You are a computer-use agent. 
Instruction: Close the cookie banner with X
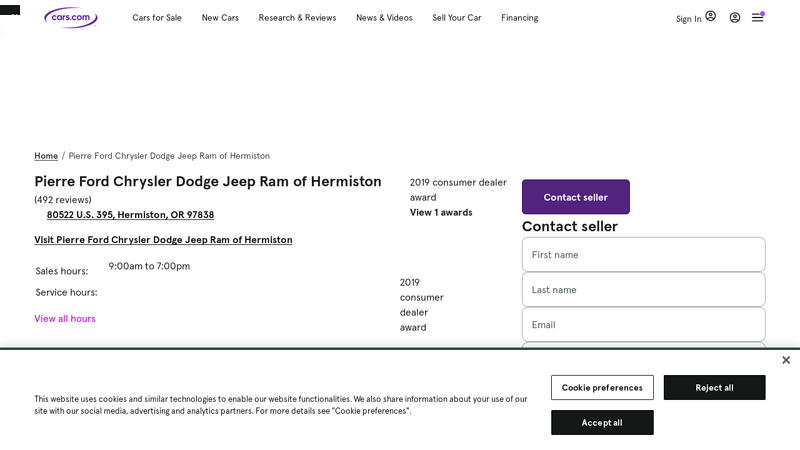tap(786, 360)
